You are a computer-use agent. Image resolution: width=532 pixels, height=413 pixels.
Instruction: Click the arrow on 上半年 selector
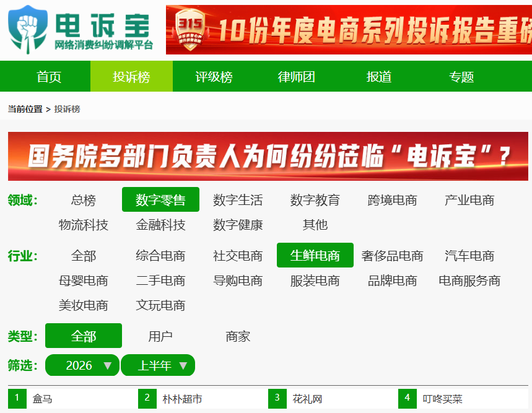coord(183,365)
